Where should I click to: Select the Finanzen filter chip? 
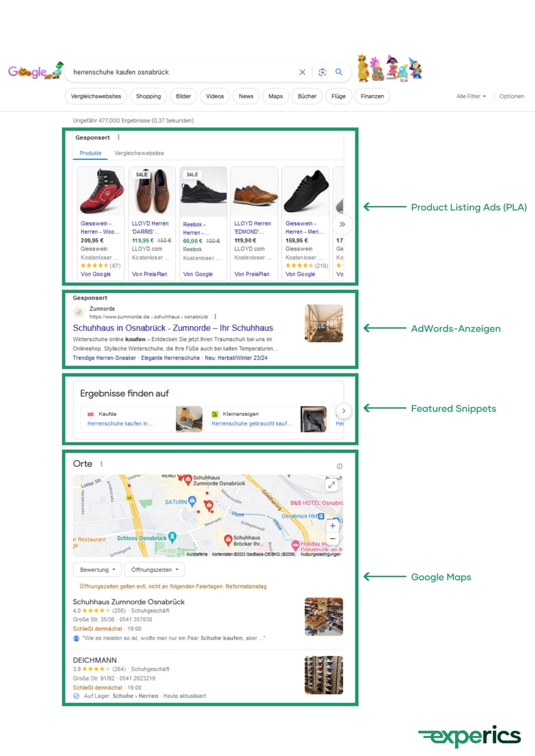point(372,96)
